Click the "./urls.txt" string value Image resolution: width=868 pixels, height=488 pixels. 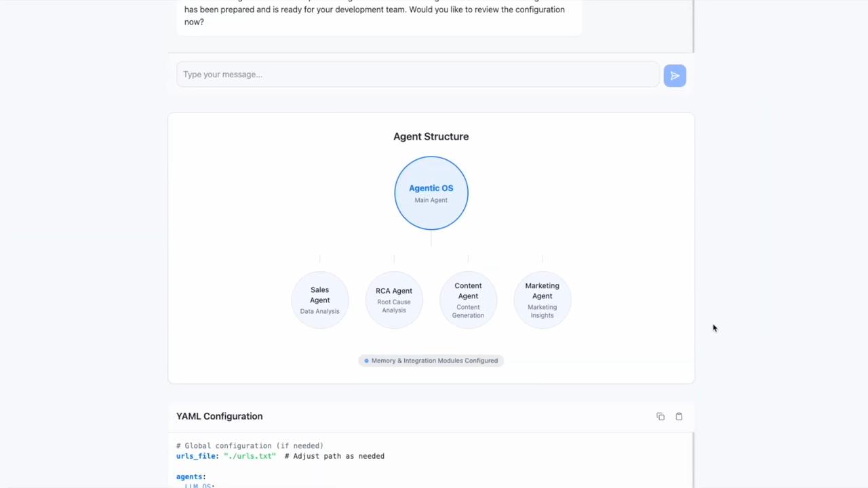tap(250, 456)
